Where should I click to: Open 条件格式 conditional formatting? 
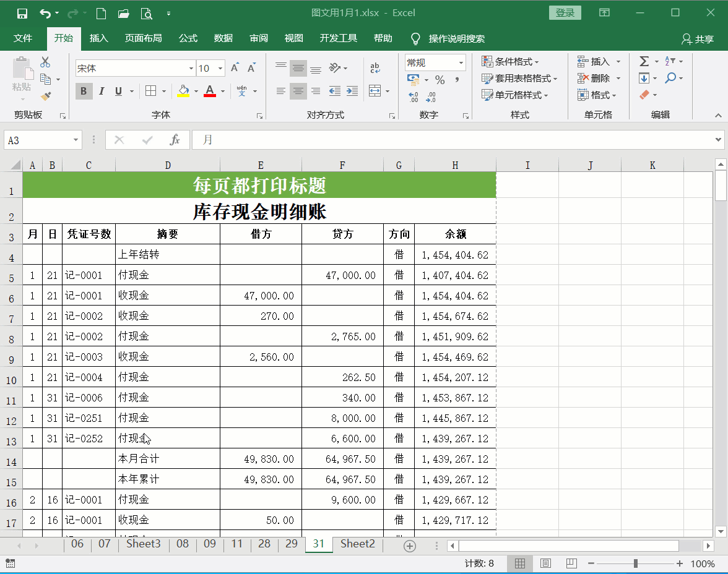pos(508,61)
